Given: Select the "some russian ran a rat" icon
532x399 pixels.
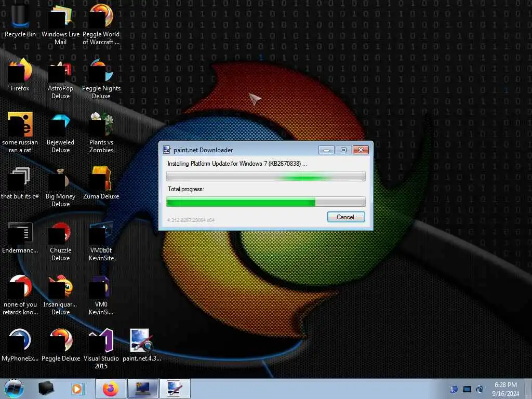Looking at the screenshot, I should point(20,132).
